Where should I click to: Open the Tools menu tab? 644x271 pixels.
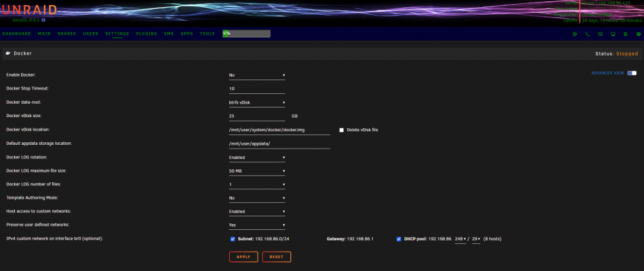(207, 33)
